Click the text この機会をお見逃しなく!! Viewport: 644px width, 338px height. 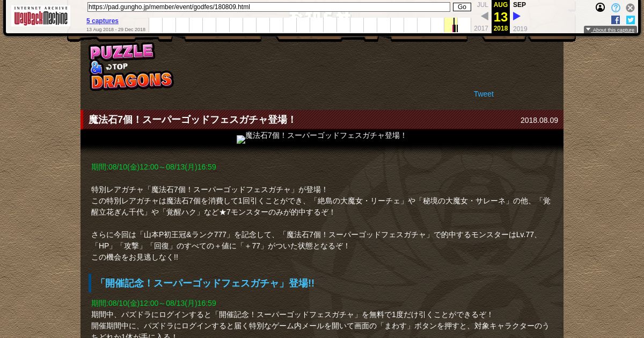click(x=135, y=257)
